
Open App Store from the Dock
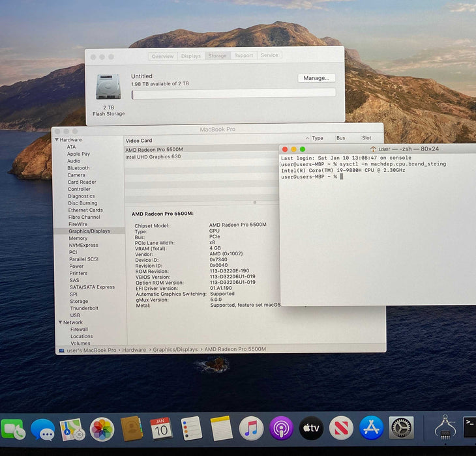coord(371,428)
